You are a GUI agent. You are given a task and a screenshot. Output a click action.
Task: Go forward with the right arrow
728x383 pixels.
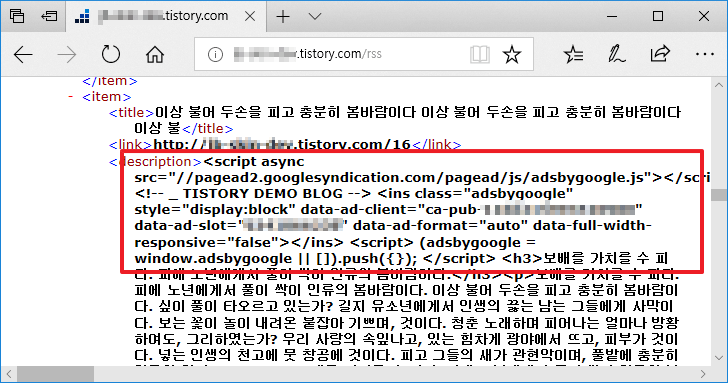(66, 55)
